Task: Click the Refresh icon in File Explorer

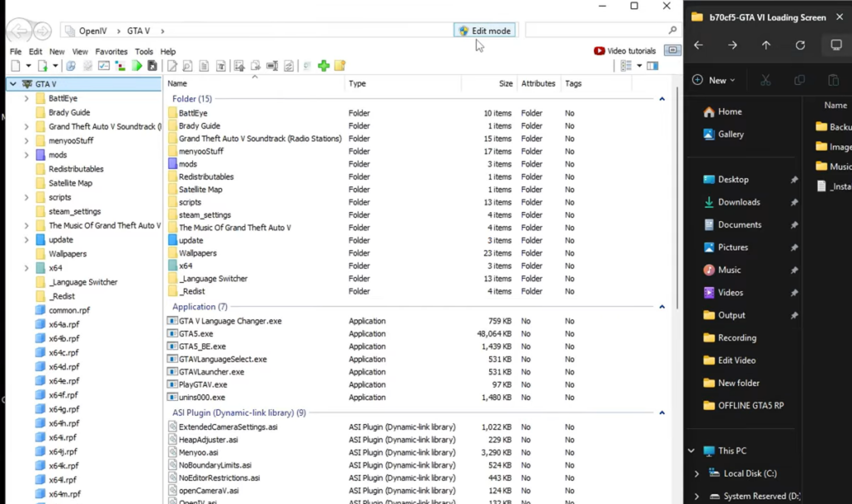Action: pyautogui.click(x=800, y=45)
